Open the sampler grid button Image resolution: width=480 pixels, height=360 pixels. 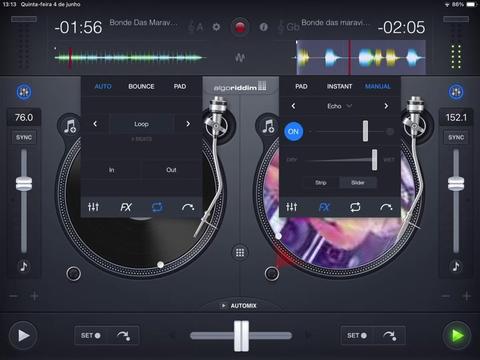(240, 252)
